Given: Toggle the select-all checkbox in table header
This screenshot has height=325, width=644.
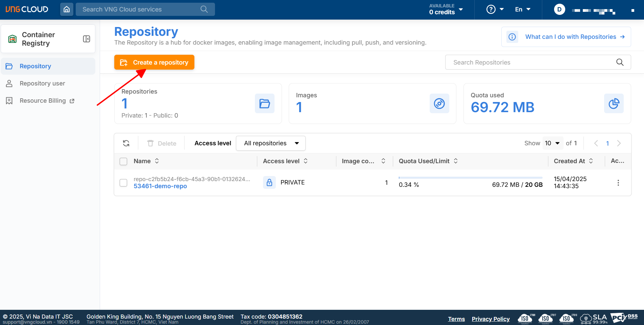Looking at the screenshot, I should pos(123,161).
